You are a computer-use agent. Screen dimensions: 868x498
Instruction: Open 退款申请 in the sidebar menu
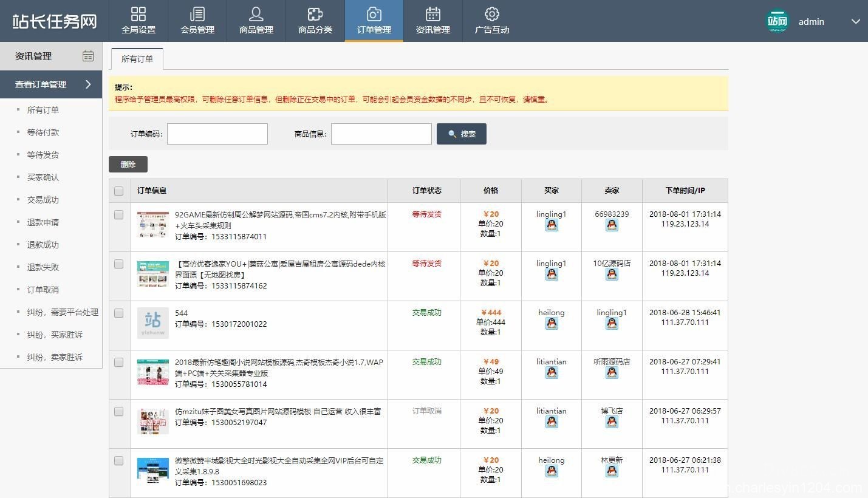click(43, 222)
